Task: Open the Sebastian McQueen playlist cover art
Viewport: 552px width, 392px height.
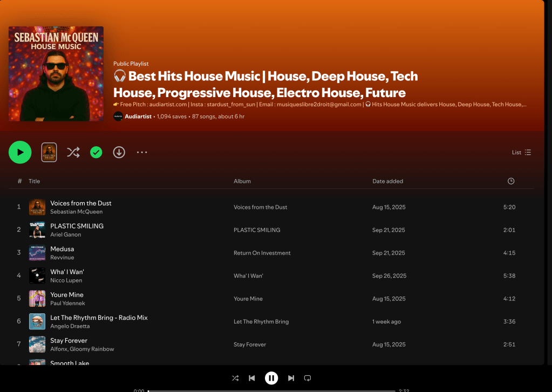Action: 56,74
